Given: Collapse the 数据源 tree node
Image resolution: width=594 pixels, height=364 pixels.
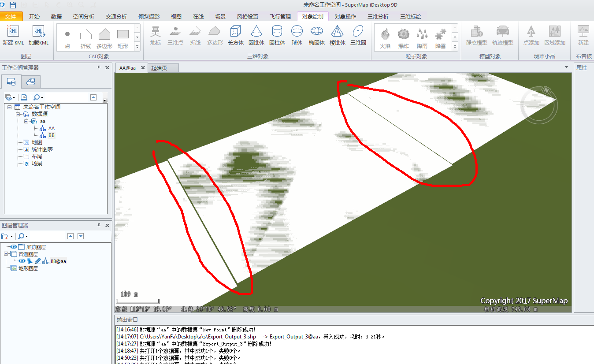Looking at the screenshot, I should pyautogui.click(x=18, y=114).
